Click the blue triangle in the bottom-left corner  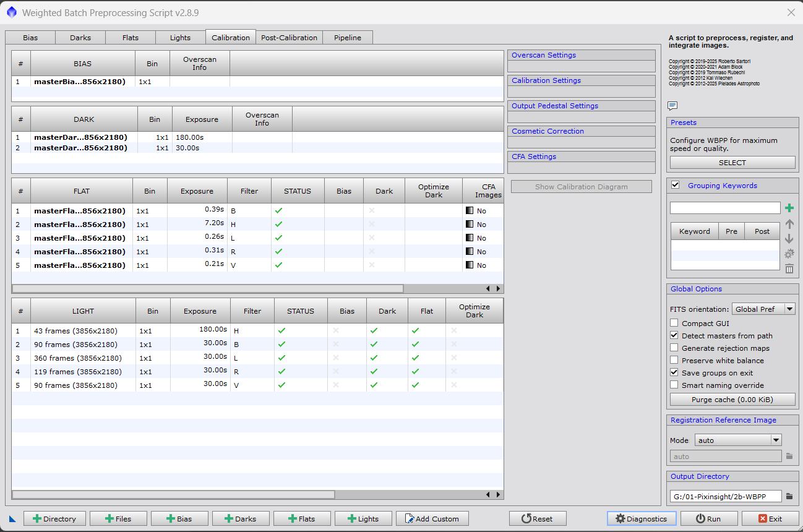[x=12, y=519]
